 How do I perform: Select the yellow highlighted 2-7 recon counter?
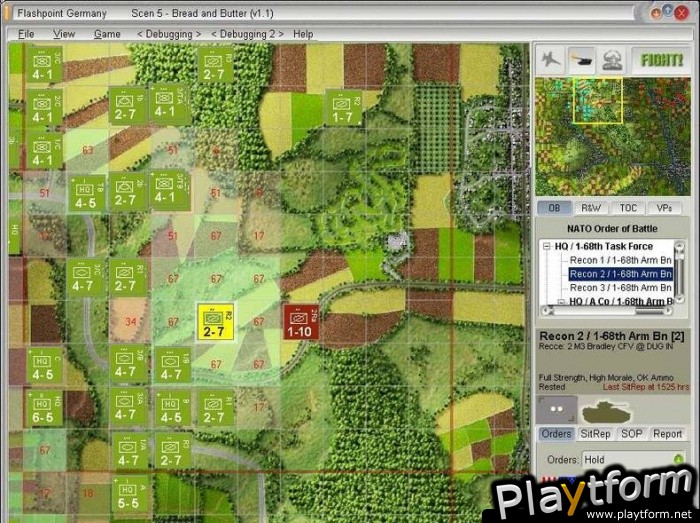[x=216, y=322]
